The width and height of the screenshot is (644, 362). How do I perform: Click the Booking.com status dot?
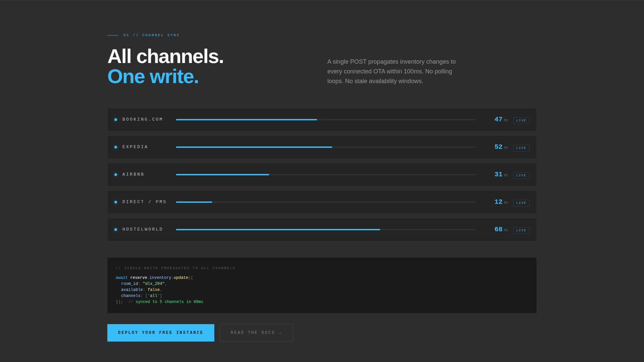(116, 120)
